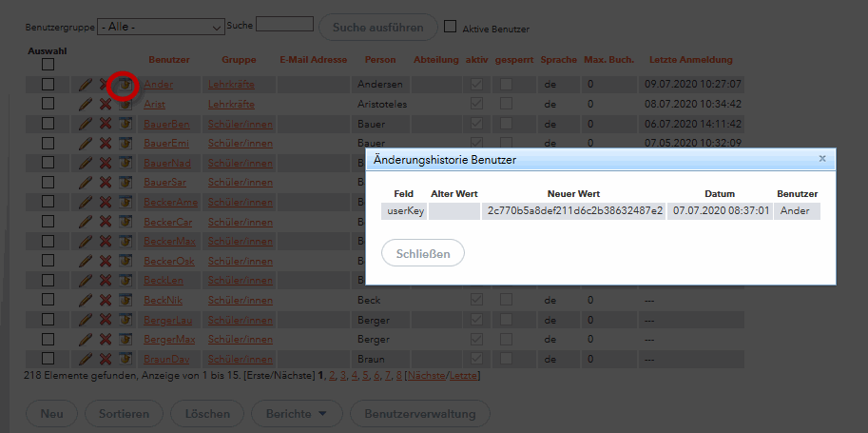This screenshot has width=868, height=433.
Task: Expand the Berichte dropdown button
Action: coord(298,414)
